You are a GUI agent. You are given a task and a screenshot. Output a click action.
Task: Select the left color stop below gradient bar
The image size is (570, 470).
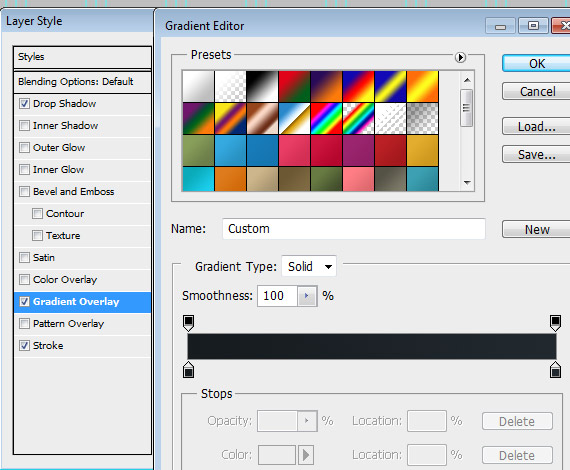point(188,370)
